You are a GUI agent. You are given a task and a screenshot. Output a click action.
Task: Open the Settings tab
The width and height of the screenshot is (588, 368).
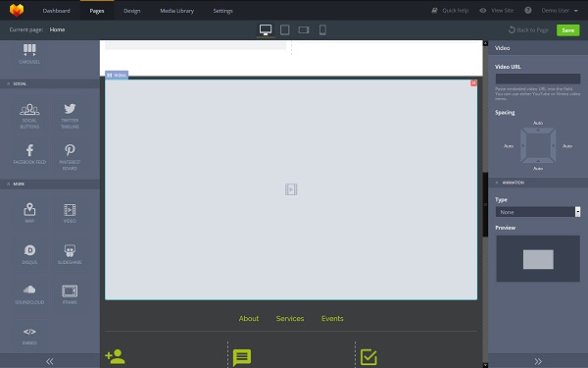[x=222, y=11]
